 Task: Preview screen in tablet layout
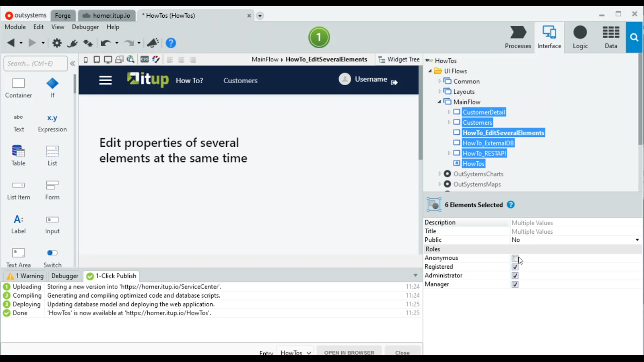(x=97, y=60)
